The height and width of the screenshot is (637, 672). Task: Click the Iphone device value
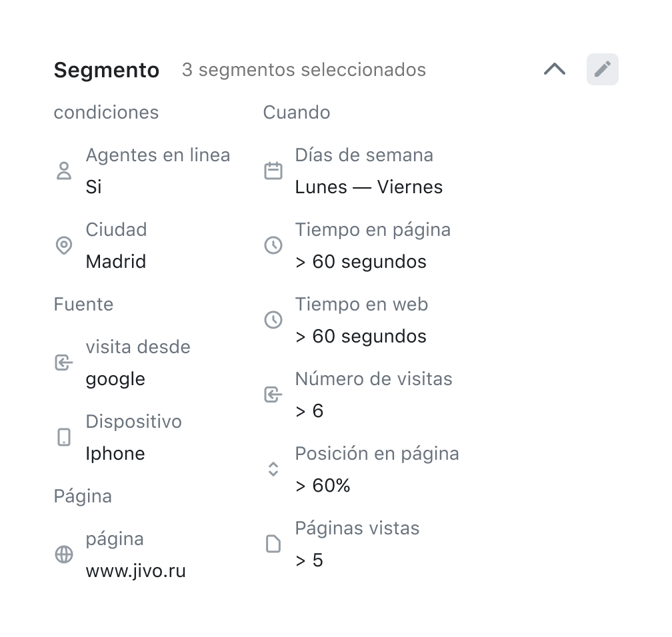(x=115, y=454)
